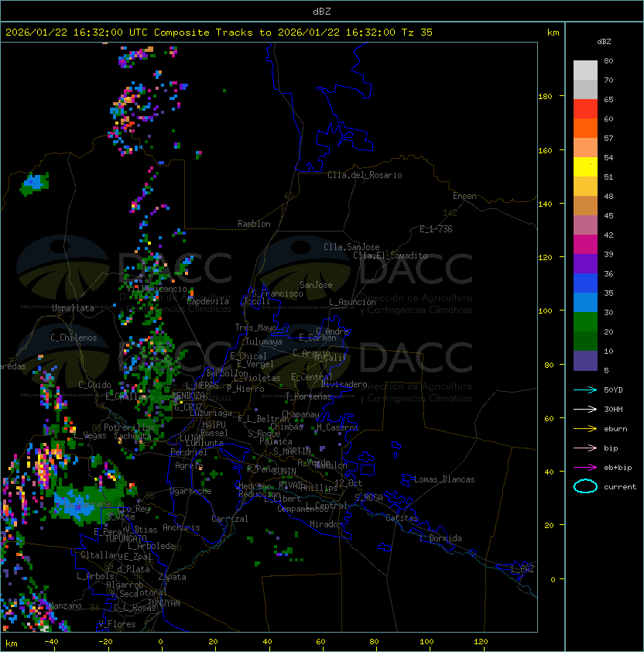Click the Lomas_Blancas location label
Screen dimensions: 644x652
[444, 479]
